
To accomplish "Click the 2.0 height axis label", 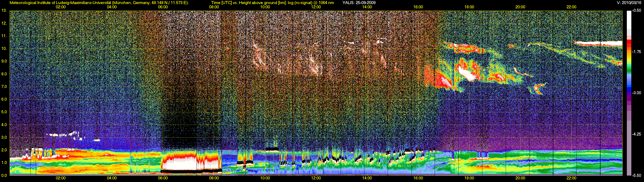I will [x=4, y=150].
